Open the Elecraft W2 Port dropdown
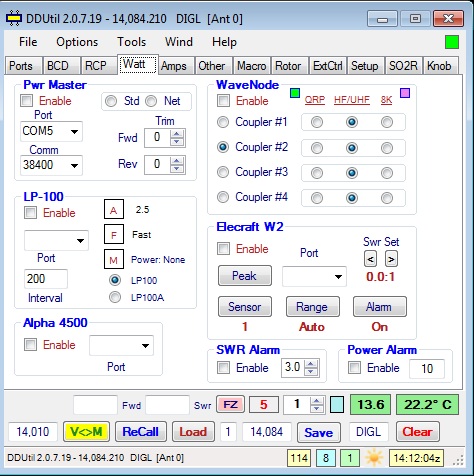 tap(338, 276)
